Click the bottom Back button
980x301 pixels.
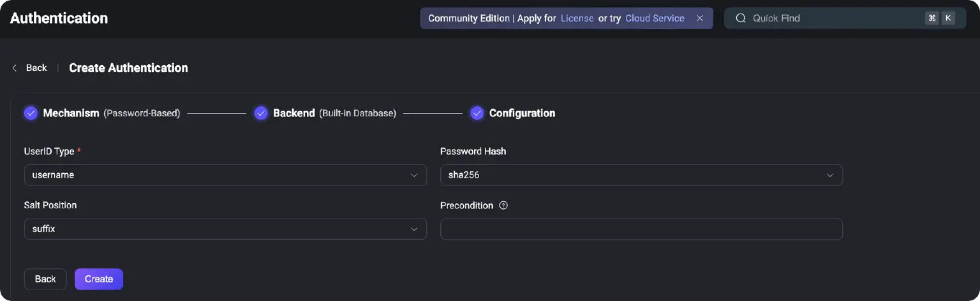(45, 279)
